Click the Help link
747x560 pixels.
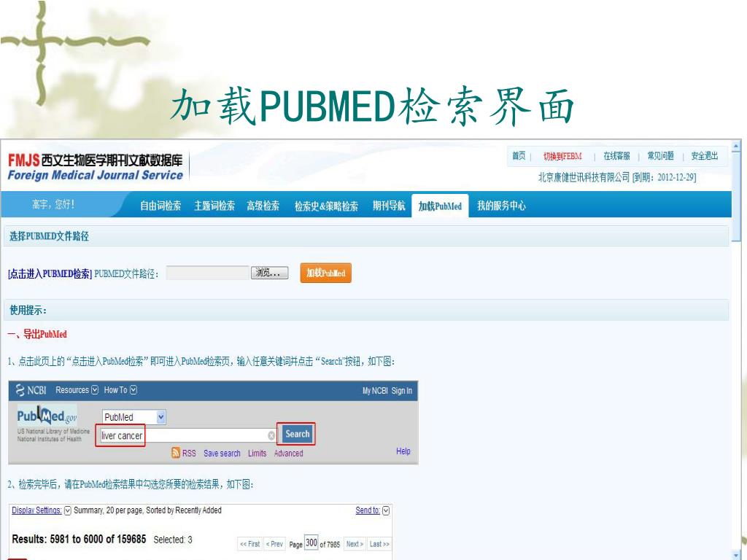tap(403, 451)
